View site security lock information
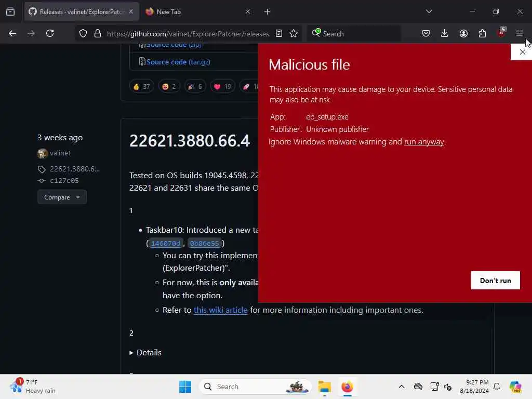Screen dimensions: 532x399 (98, 34)
